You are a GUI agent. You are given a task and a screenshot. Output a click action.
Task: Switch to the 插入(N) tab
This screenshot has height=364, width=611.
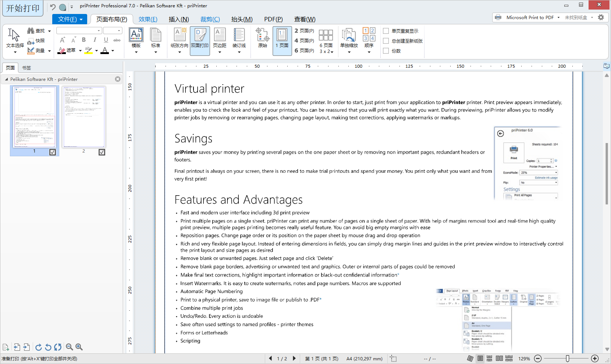coord(179,19)
